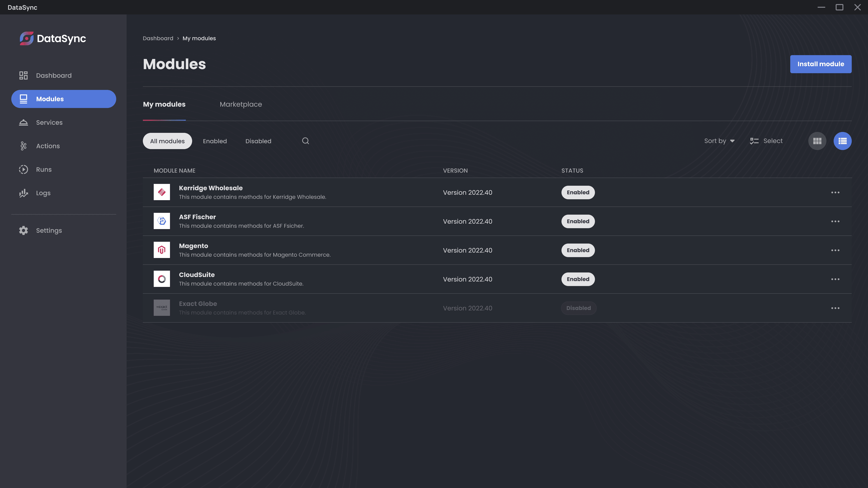Switch to the Marketplace tab

point(241,104)
